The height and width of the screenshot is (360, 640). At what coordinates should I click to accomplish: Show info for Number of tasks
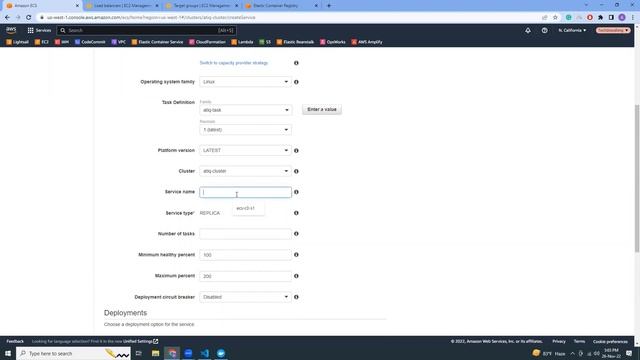point(296,234)
